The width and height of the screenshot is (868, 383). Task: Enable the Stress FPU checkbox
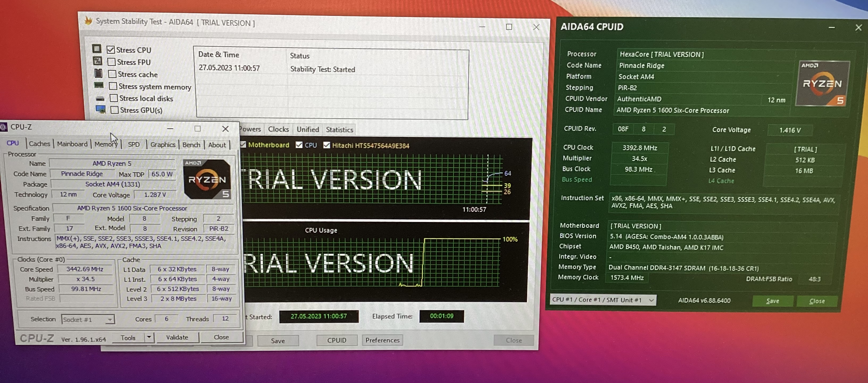point(111,62)
